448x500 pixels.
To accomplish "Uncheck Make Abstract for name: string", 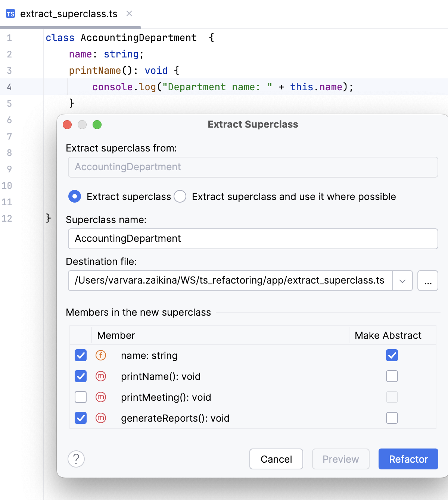I will tap(392, 356).
